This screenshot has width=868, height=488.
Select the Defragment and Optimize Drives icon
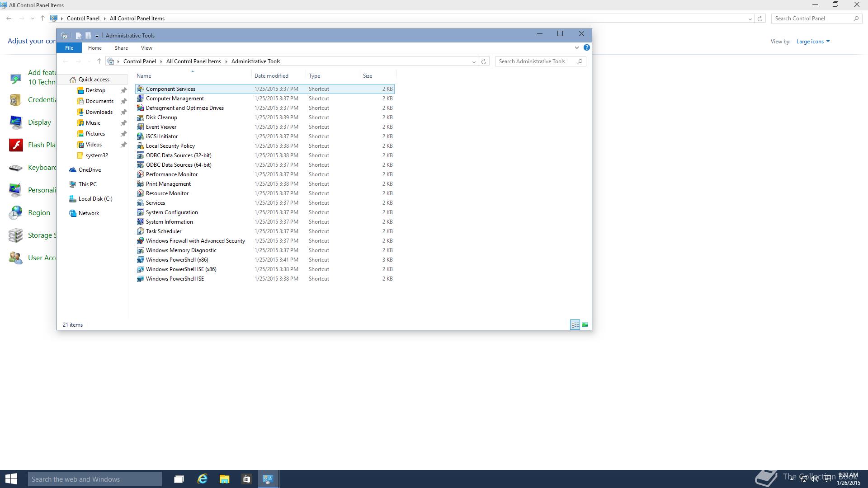click(x=140, y=108)
